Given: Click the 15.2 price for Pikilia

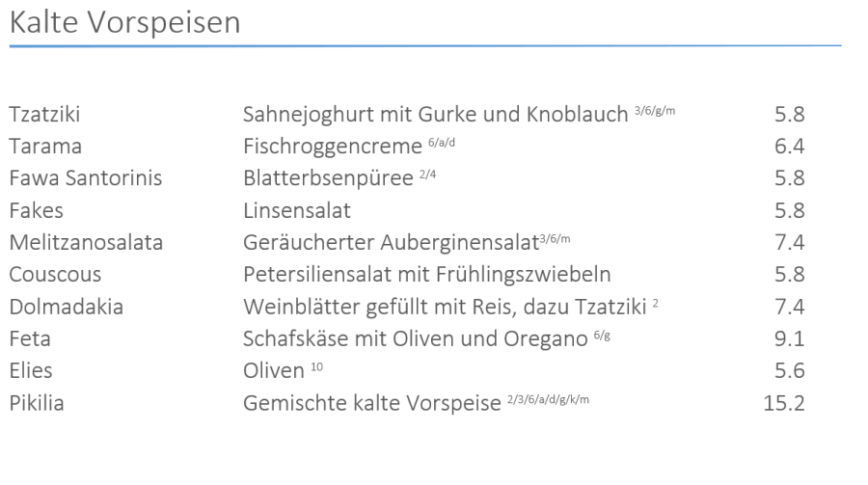Looking at the screenshot, I should pyautogui.click(x=783, y=403).
